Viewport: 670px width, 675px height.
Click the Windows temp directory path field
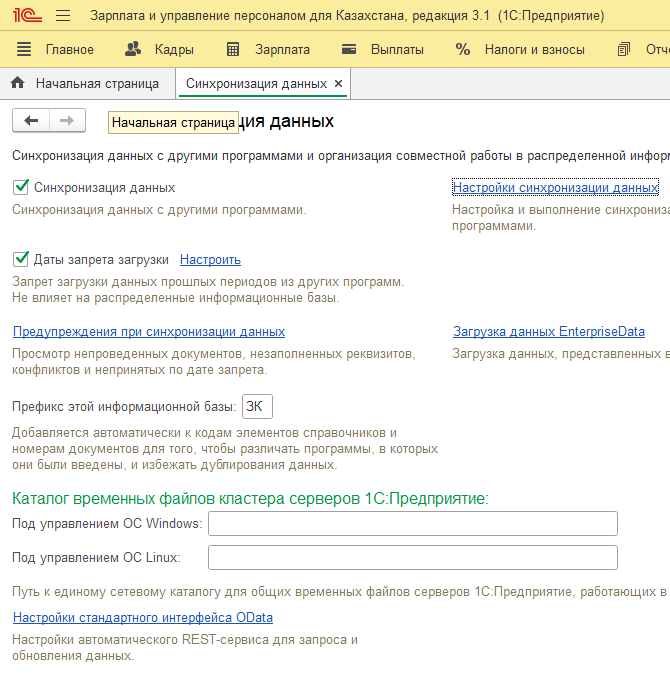[x=412, y=524]
